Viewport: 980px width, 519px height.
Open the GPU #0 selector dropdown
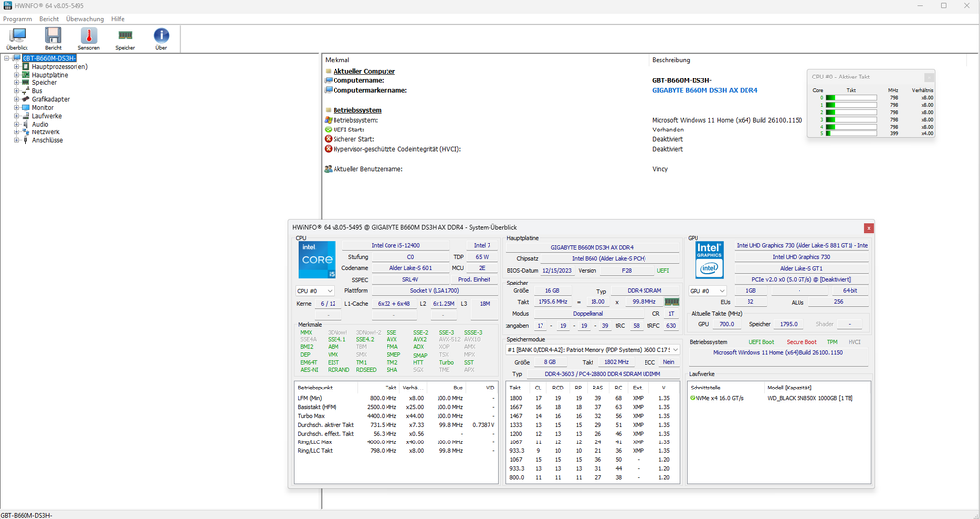tap(709, 291)
